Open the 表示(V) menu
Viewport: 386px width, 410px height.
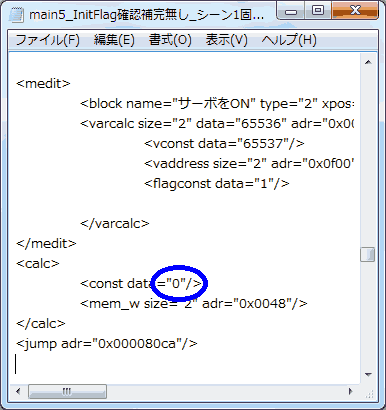(x=226, y=40)
